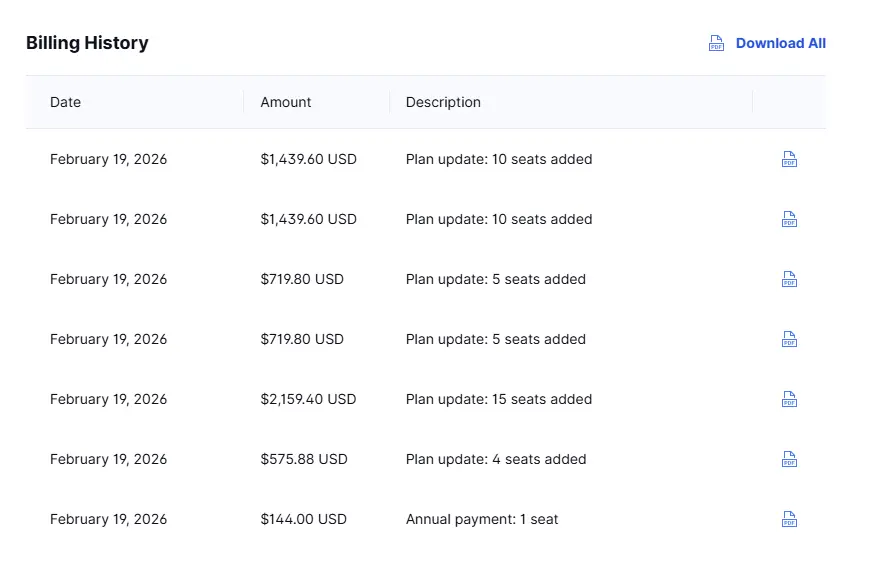Viewport: 869px width, 576px height.
Task: Click the Download All link
Action: tap(780, 43)
